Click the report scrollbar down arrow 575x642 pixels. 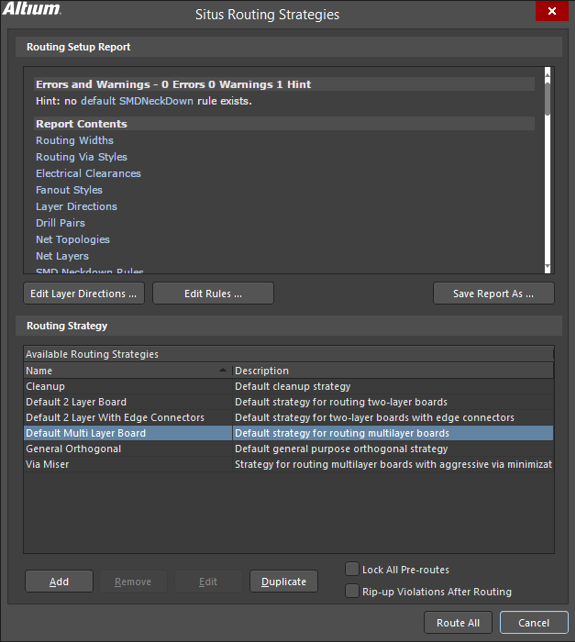point(548,268)
